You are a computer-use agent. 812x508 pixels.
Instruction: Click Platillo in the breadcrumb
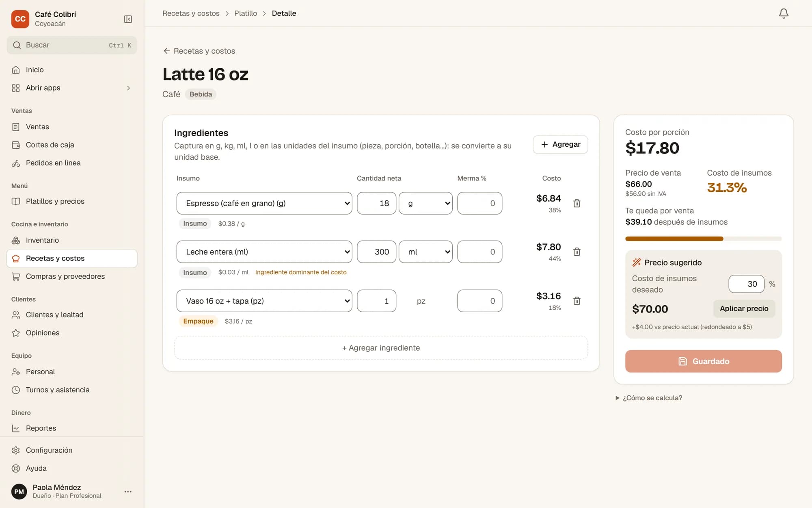click(x=246, y=13)
